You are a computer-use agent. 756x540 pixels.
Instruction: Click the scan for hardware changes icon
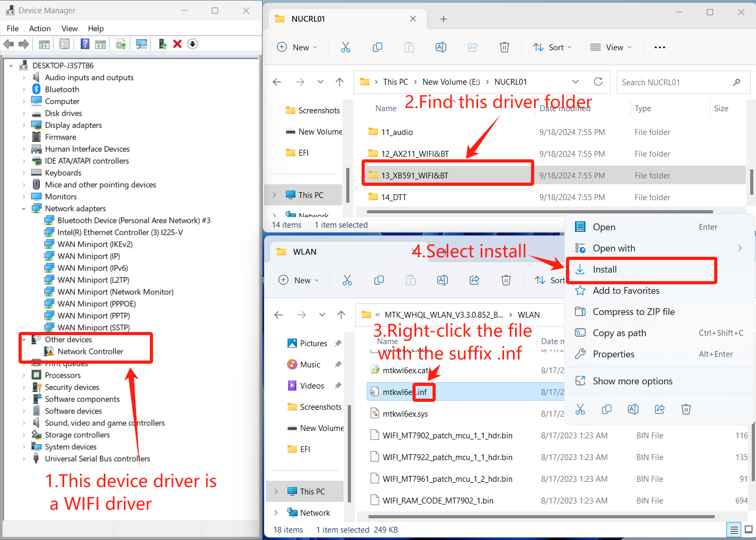(x=141, y=44)
